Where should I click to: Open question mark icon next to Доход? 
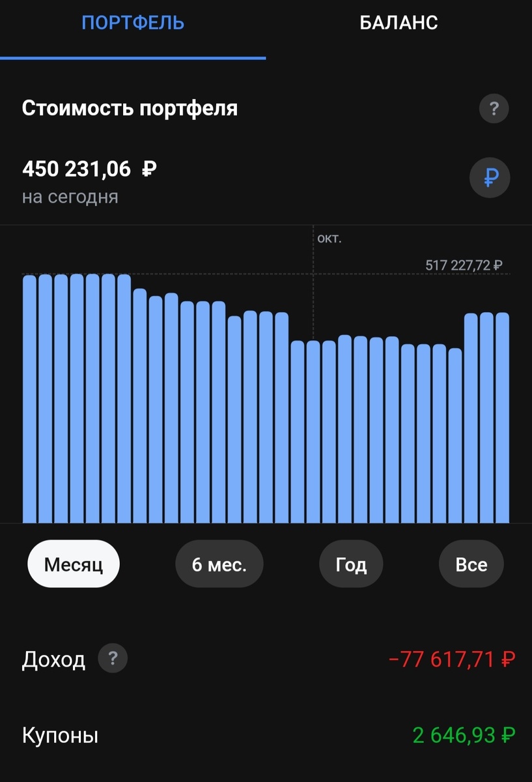click(x=113, y=659)
